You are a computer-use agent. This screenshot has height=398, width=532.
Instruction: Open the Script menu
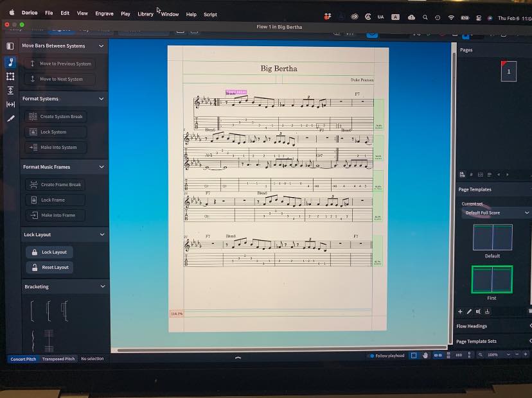click(210, 15)
